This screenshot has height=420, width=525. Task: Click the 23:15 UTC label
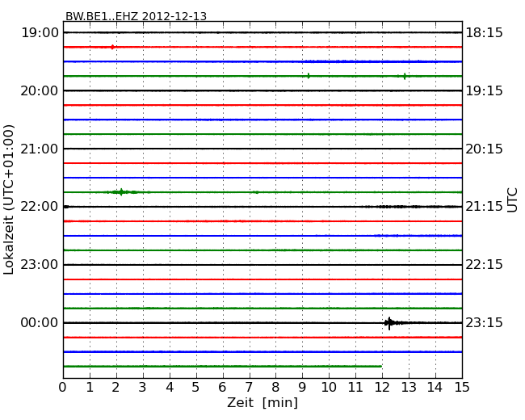point(485,322)
